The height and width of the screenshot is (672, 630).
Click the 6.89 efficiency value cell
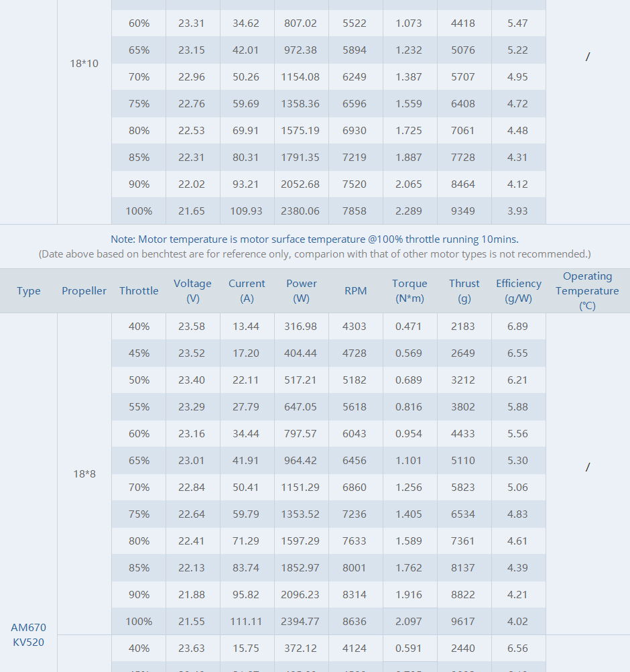517,327
